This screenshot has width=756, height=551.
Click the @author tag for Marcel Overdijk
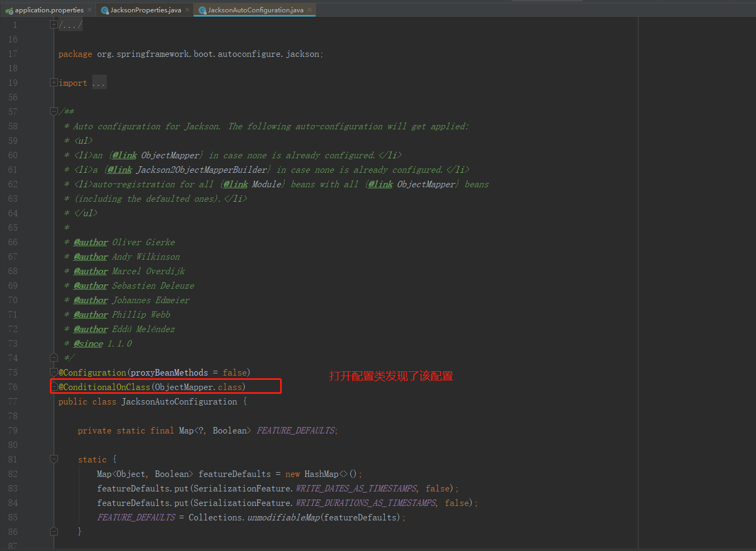pos(91,271)
